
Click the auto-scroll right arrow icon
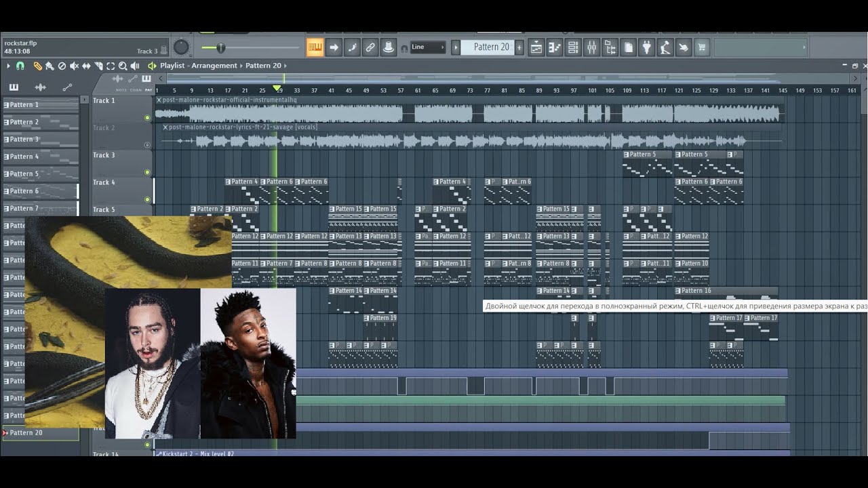(334, 47)
